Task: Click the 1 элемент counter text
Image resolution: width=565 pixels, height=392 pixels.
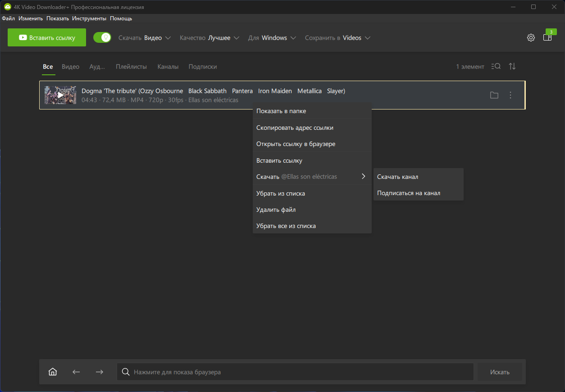Action: click(x=470, y=67)
